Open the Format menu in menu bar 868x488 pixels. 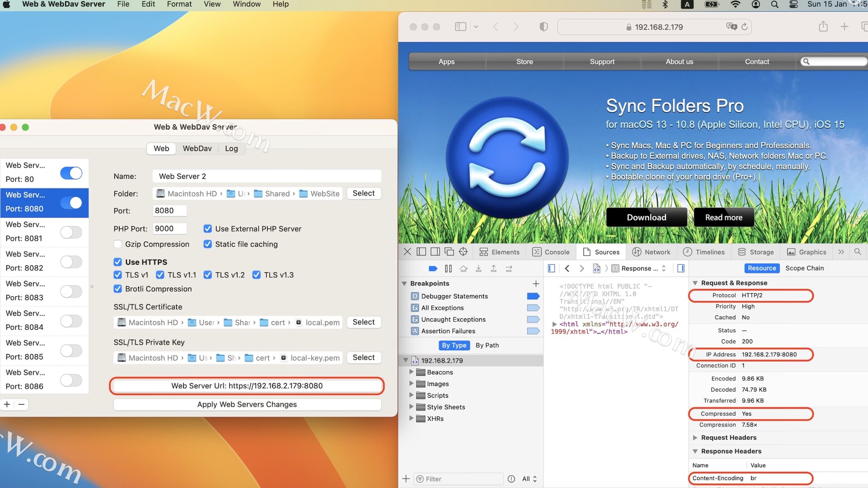click(179, 5)
